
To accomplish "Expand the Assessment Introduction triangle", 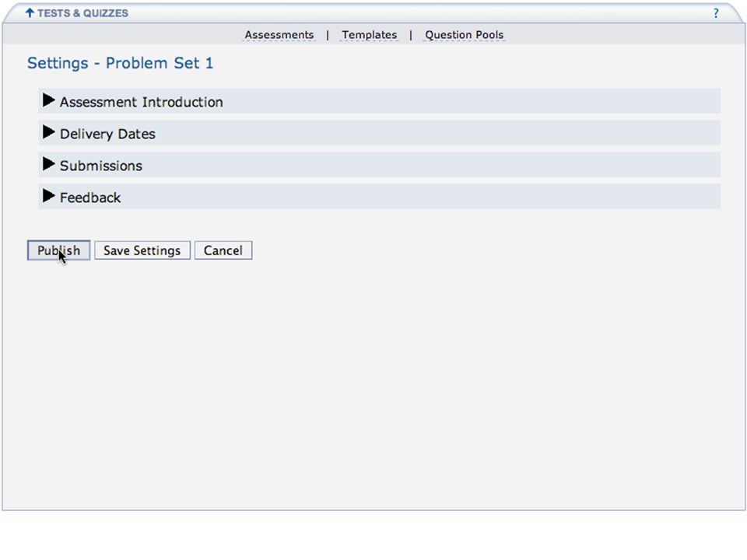I will (x=48, y=100).
